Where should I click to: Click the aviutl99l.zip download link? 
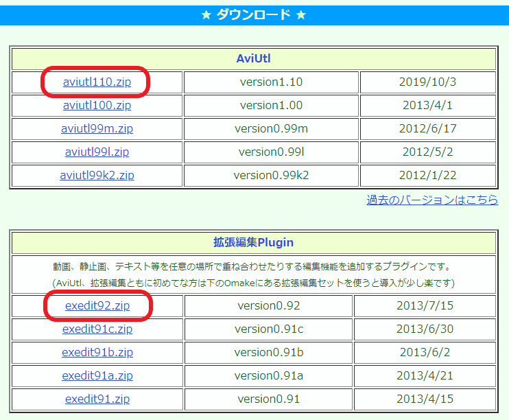click(x=97, y=152)
